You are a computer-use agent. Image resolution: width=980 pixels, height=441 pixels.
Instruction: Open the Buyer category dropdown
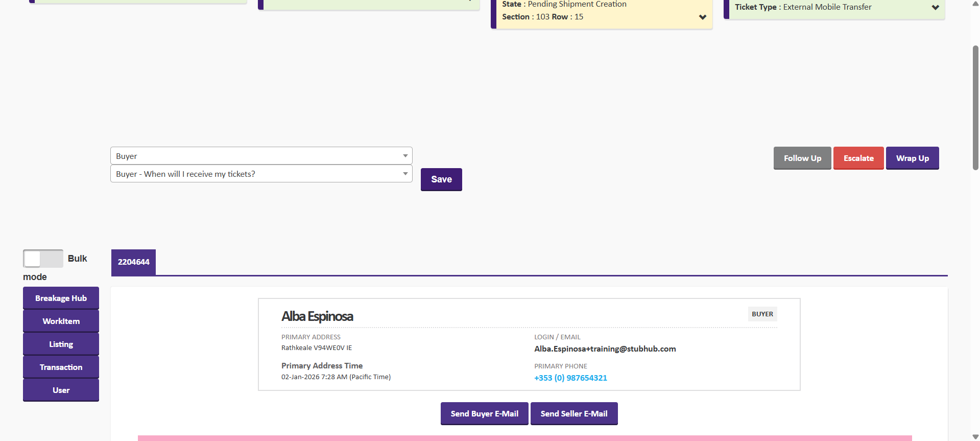[261, 156]
